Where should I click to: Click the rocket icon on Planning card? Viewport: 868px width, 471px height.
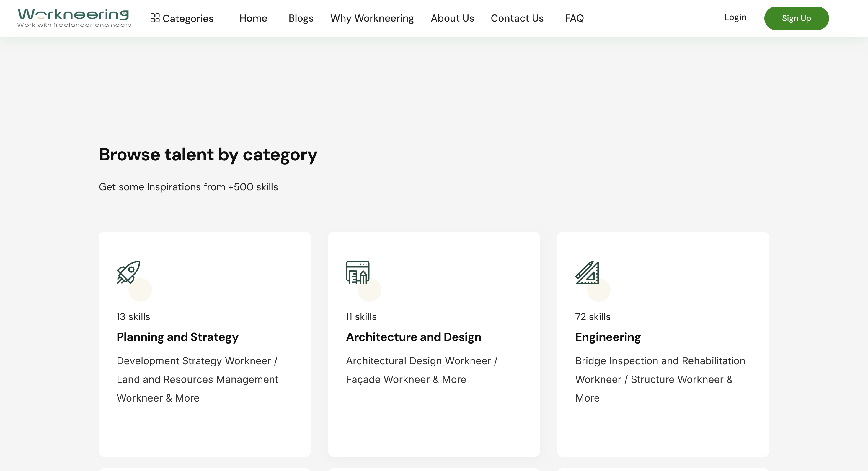[x=128, y=272]
